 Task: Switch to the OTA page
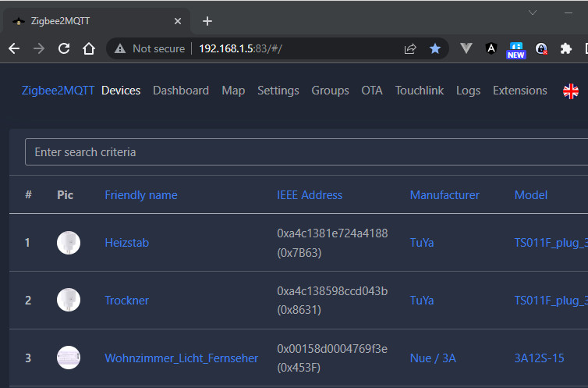coord(372,91)
